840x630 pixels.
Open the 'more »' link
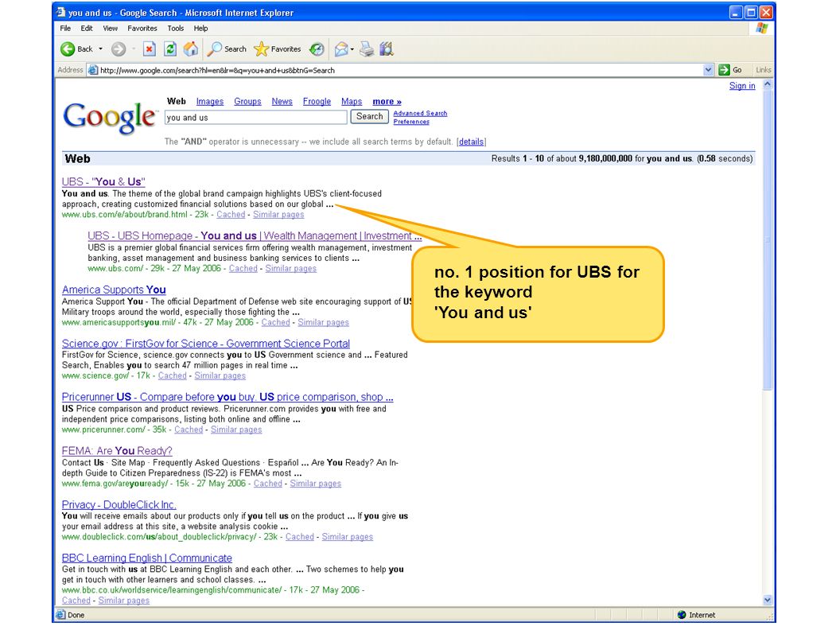coord(387,102)
